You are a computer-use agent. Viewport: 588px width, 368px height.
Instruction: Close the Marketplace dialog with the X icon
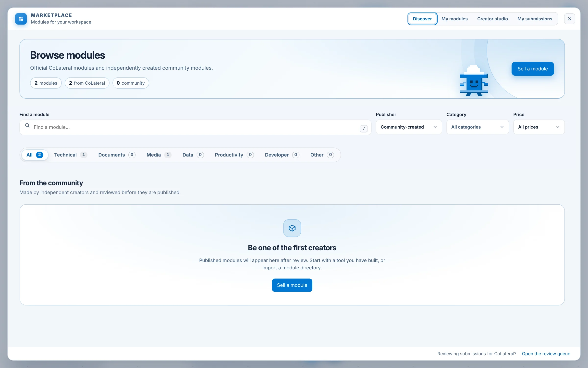click(569, 19)
